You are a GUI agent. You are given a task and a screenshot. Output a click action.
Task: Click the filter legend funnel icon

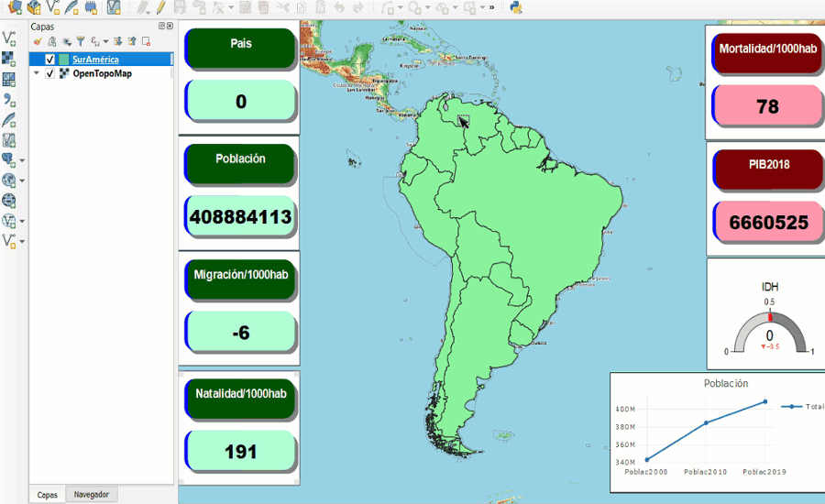click(x=80, y=41)
